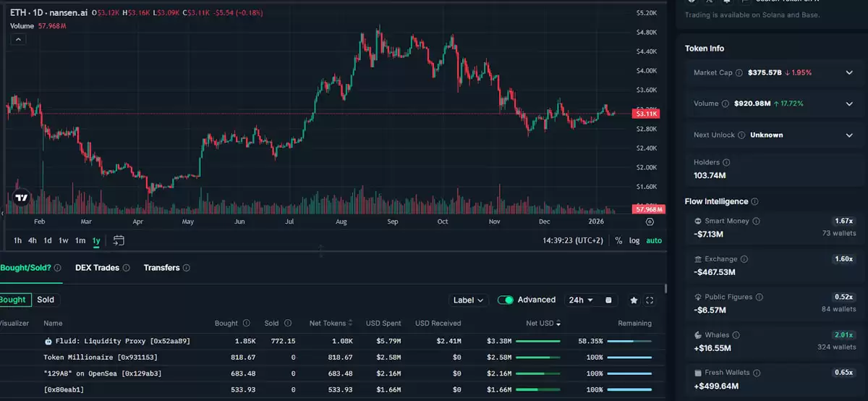Click the bot icon beside Fluid: Liquidity Proxy

coord(48,341)
